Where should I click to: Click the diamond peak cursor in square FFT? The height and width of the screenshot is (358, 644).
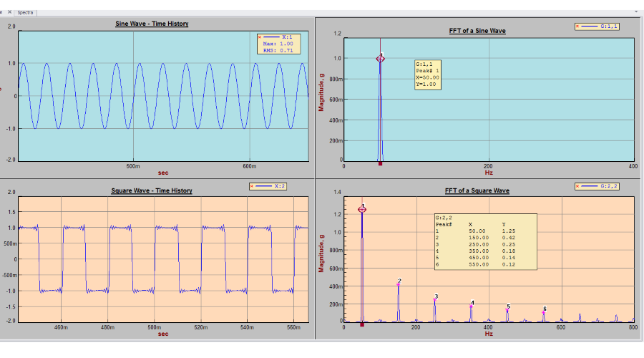pos(362,209)
